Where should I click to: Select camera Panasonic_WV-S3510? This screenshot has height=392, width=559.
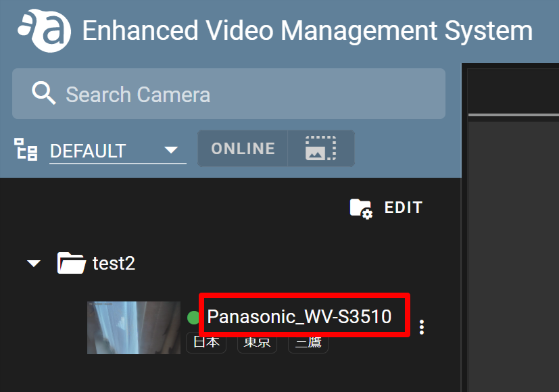[x=299, y=316]
